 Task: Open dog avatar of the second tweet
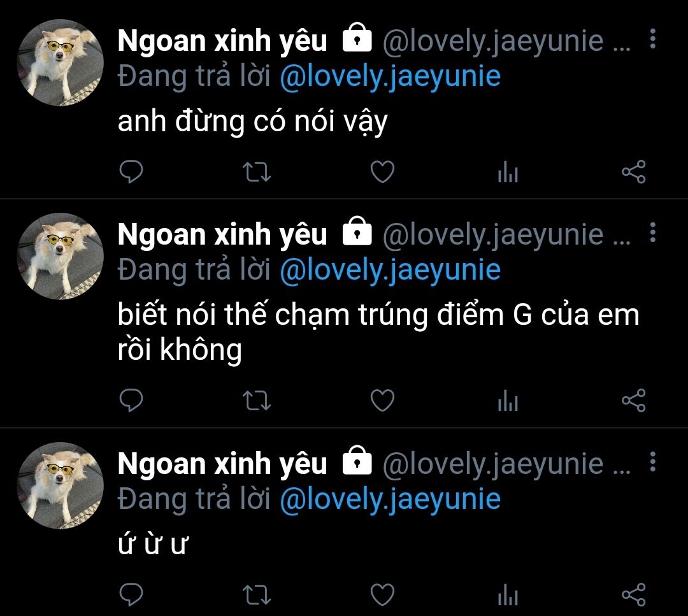click(60, 256)
